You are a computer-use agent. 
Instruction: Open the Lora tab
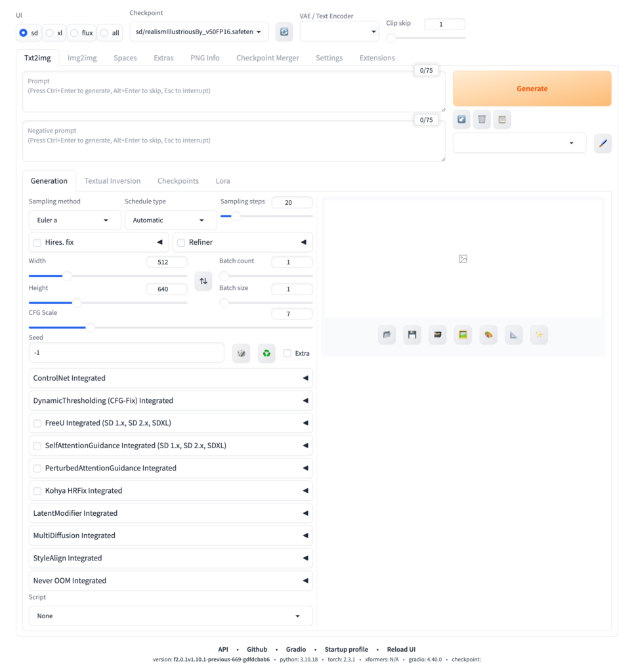[222, 180]
